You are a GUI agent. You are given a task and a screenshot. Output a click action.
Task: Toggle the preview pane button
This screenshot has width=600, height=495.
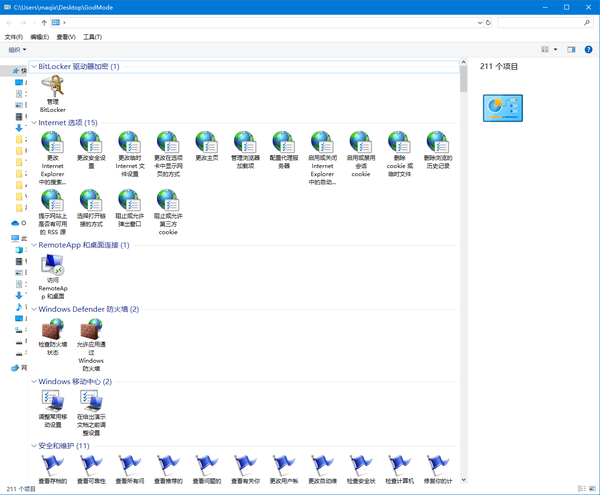pyautogui.click(x=571, y=49)
